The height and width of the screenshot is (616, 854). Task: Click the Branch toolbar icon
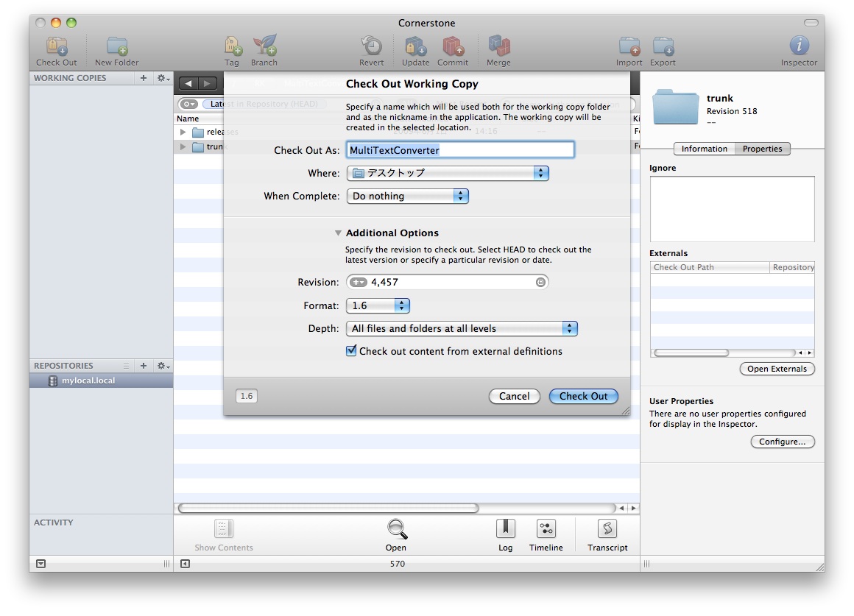264,46
